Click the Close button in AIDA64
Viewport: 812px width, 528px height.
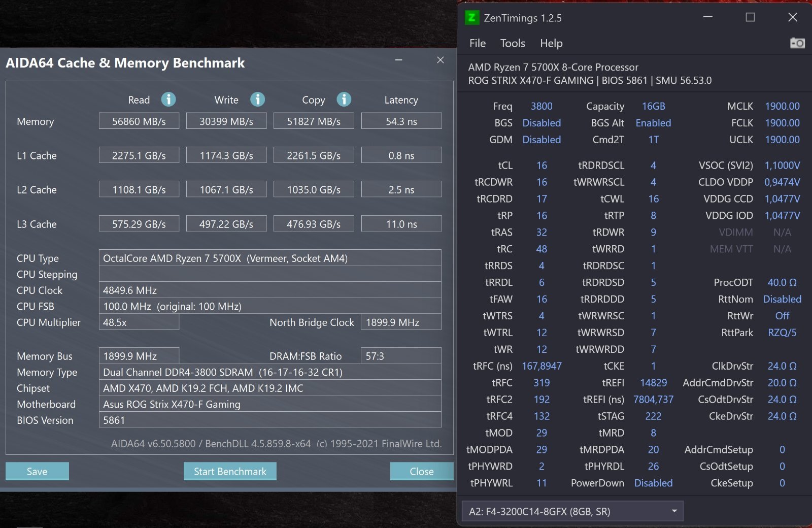point(422,471)
